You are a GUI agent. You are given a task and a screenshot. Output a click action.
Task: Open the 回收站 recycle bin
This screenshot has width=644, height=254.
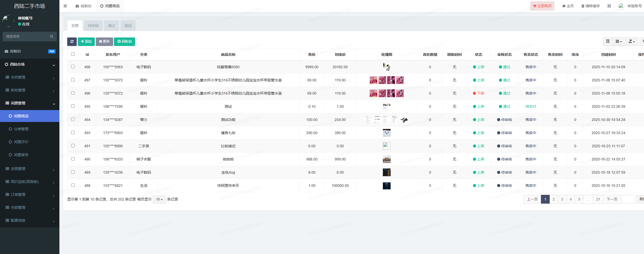pyautogui.click(x=125, y=42)
